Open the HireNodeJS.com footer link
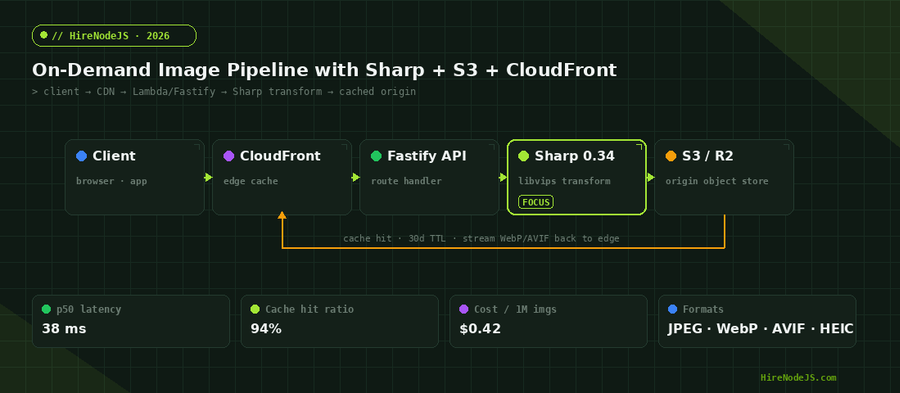Image resolution: width=900 pixels, height=393 pixels. point(798,378)
